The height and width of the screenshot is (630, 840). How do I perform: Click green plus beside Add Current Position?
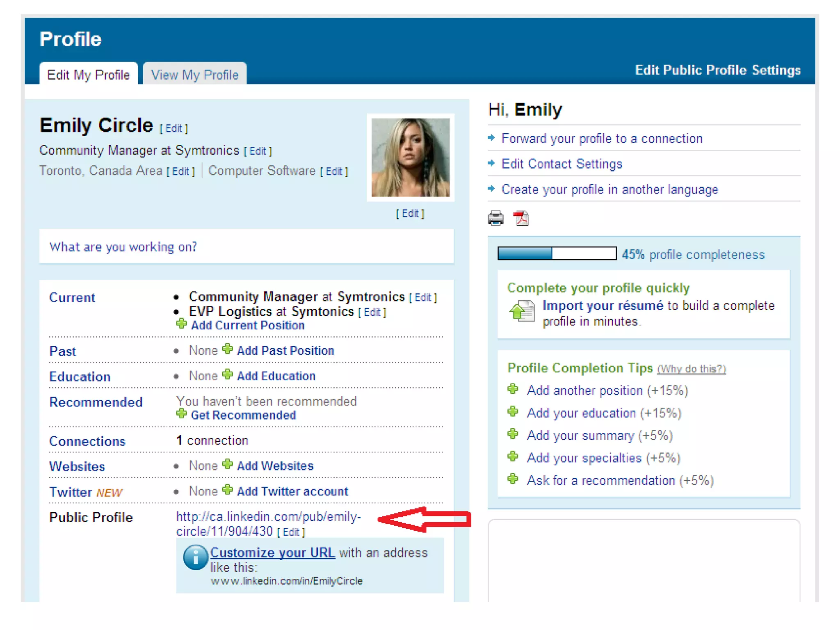click(181, 324)
